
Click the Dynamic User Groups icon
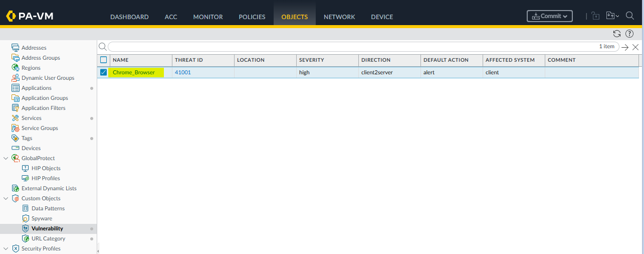coord(16,78)
